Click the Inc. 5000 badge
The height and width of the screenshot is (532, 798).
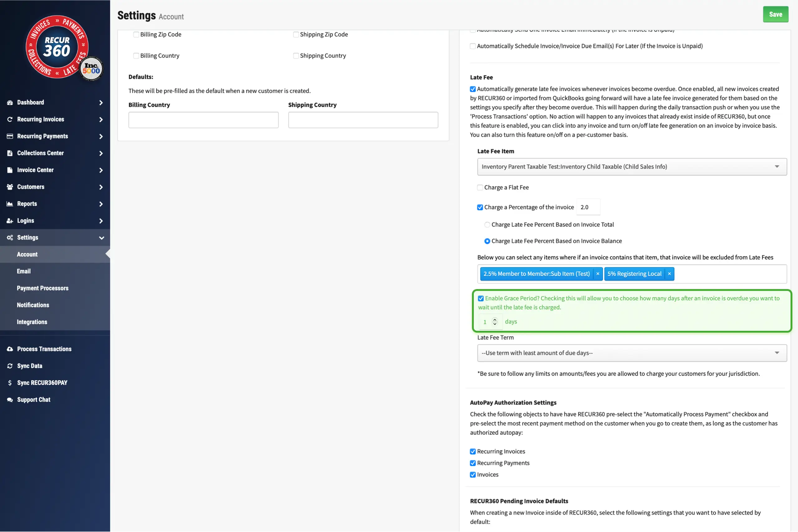[91, 69]
